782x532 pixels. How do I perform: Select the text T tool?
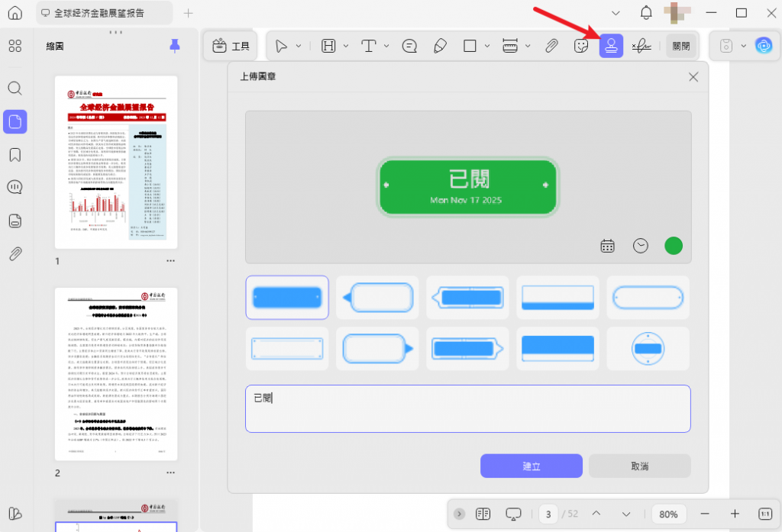(x=369, y=46)
